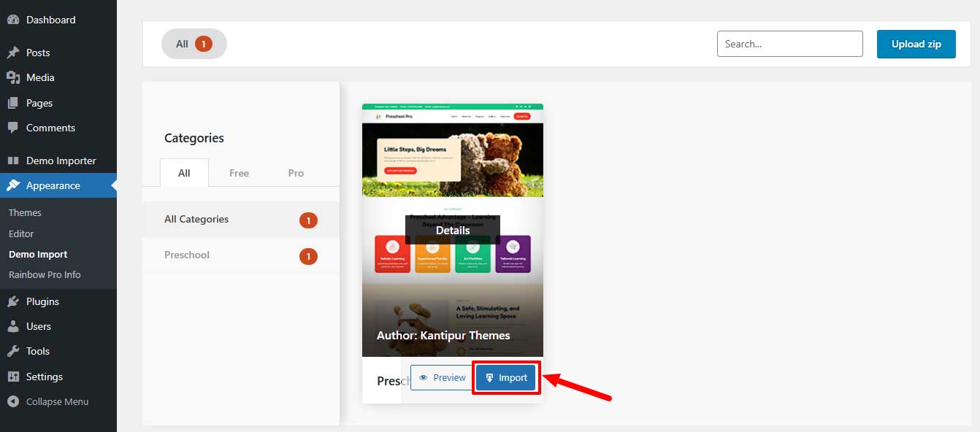980x432 pixels.
Task: Click the Demo Importer icon
Action: [13, 161]
